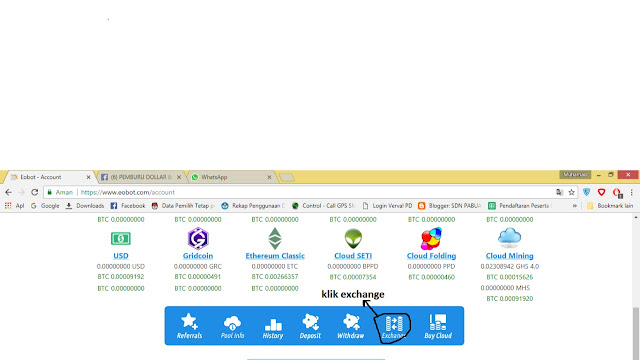Click the Muhamad profile button
The image size is (640, 360).
click(x=575, y=175)
